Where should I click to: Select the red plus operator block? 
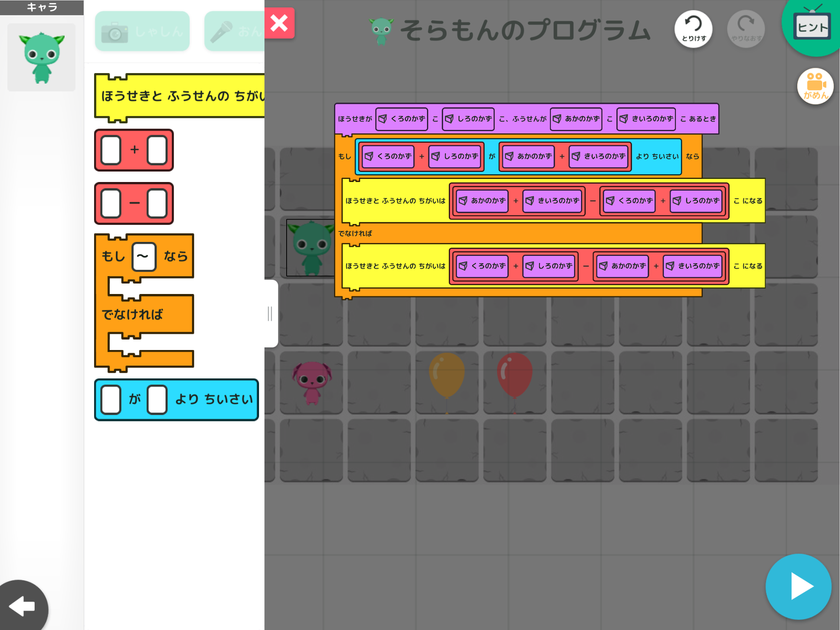point(134,150)
